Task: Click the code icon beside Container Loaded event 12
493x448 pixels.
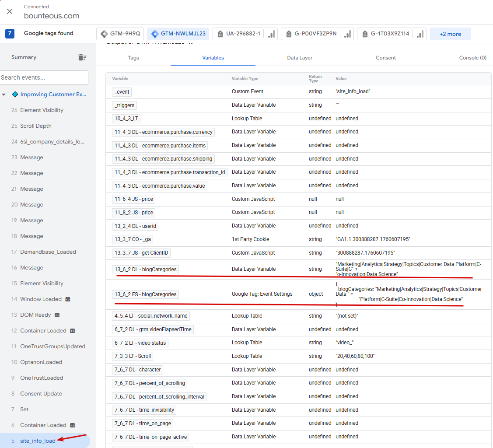Action: pos(72,331)
